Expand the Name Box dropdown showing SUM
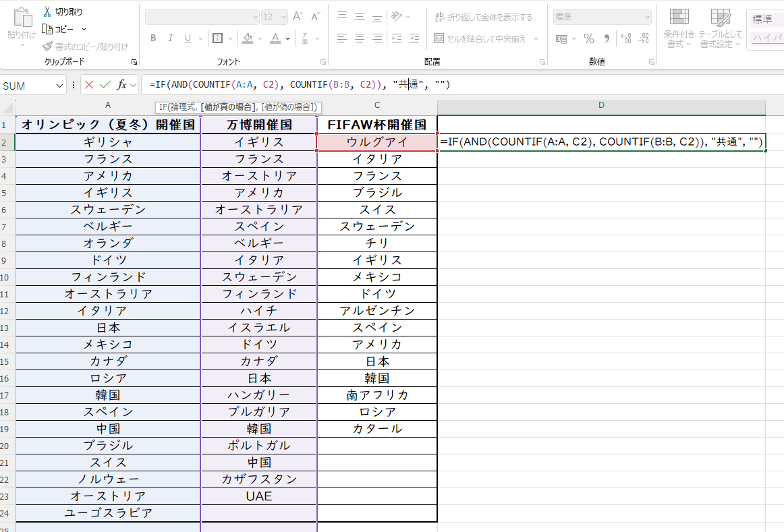The width and height of the screenshot is (784, 532). click(59, 86)
